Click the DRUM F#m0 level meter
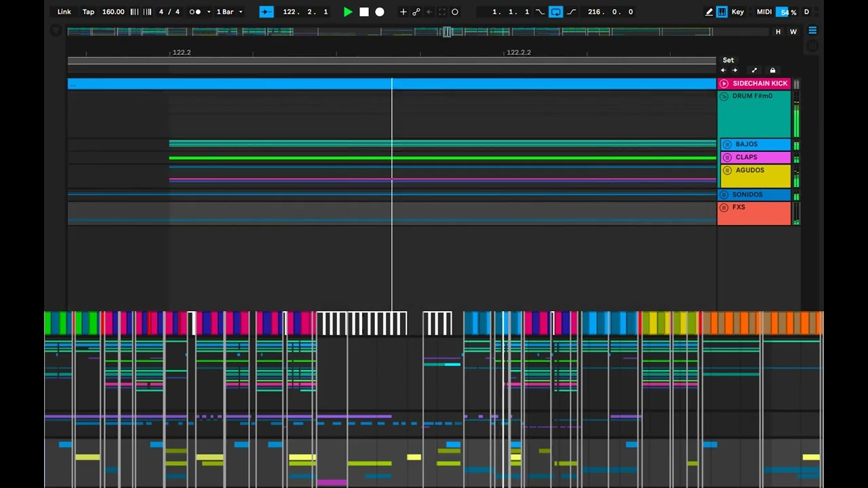The height and width of the screenshot is (488, 868). pos(796,115)
